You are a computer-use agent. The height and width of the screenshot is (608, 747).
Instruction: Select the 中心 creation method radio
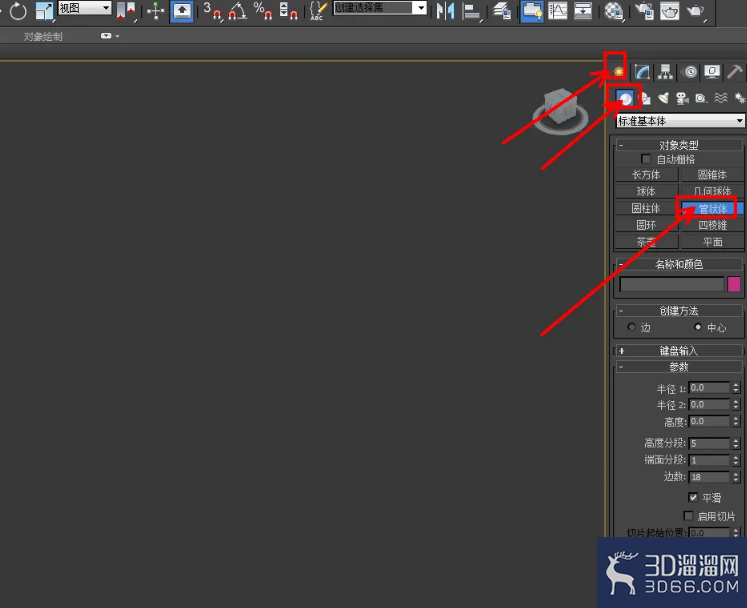[698, 327]
